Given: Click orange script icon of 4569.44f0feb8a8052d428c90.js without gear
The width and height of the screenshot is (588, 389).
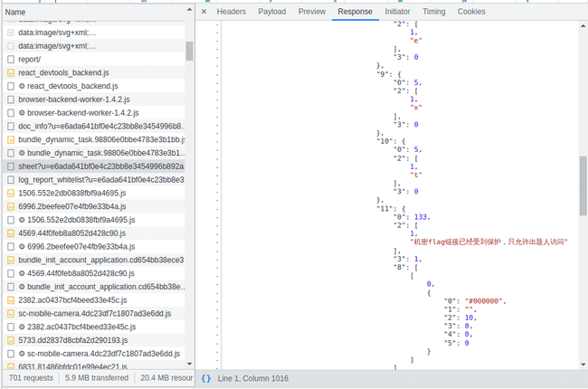Looking at the screenshot, I should [x=11, y=233].
